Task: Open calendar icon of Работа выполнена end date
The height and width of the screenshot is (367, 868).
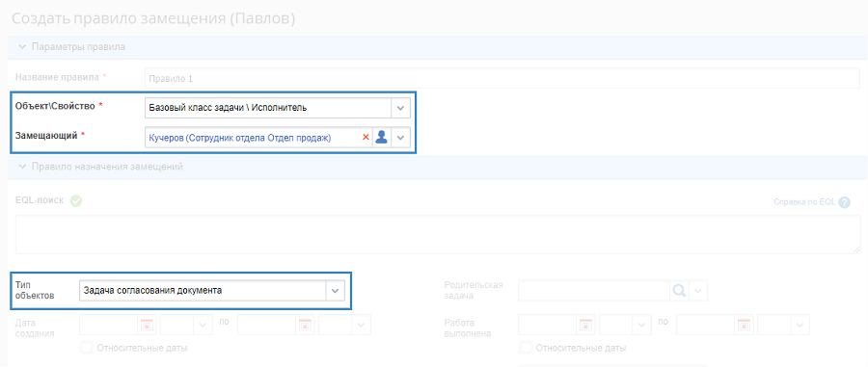Action: pyautogui.click(x=744, y=325)
